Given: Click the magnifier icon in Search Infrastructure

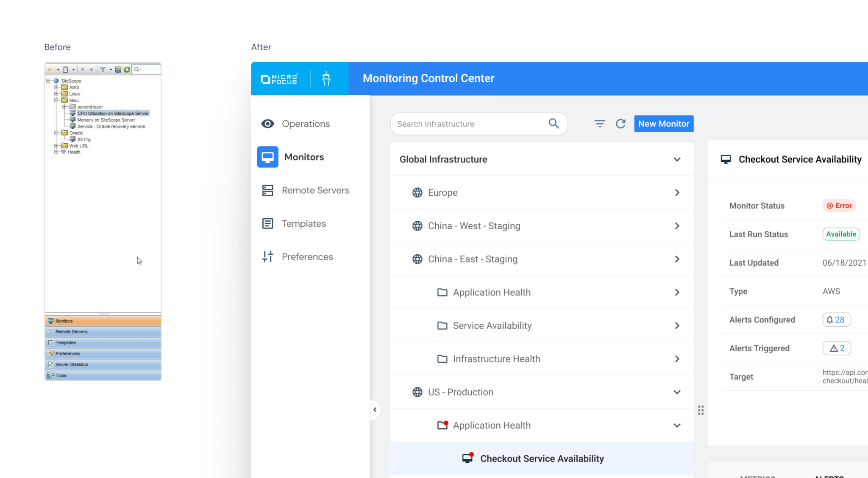Looking at the screenshot, I should coord(554,123).
